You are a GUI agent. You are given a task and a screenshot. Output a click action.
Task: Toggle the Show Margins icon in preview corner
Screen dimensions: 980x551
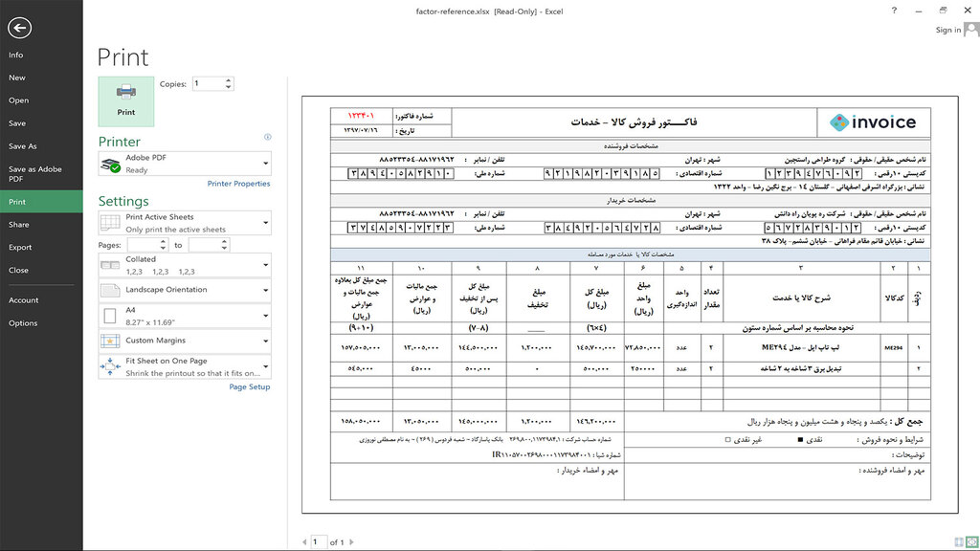tap(957, 540)
